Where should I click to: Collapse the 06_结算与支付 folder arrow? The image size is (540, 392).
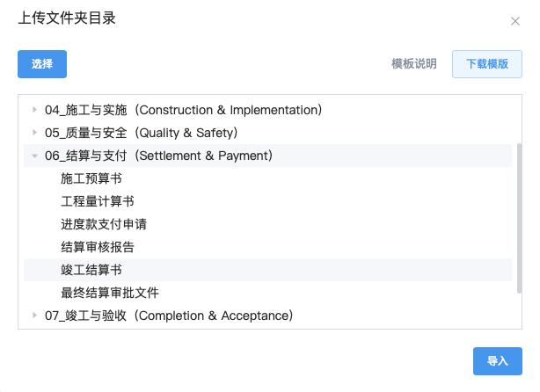pos(34,156)
